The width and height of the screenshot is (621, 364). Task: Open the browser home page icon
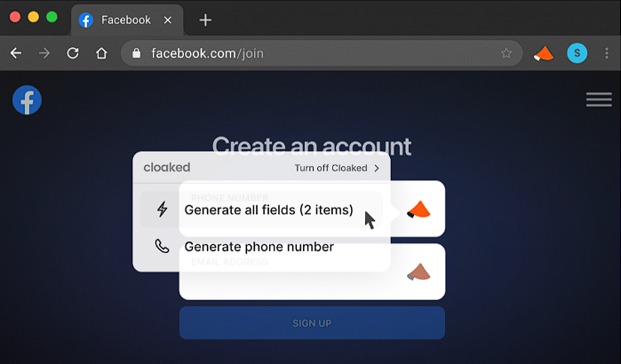101,53
